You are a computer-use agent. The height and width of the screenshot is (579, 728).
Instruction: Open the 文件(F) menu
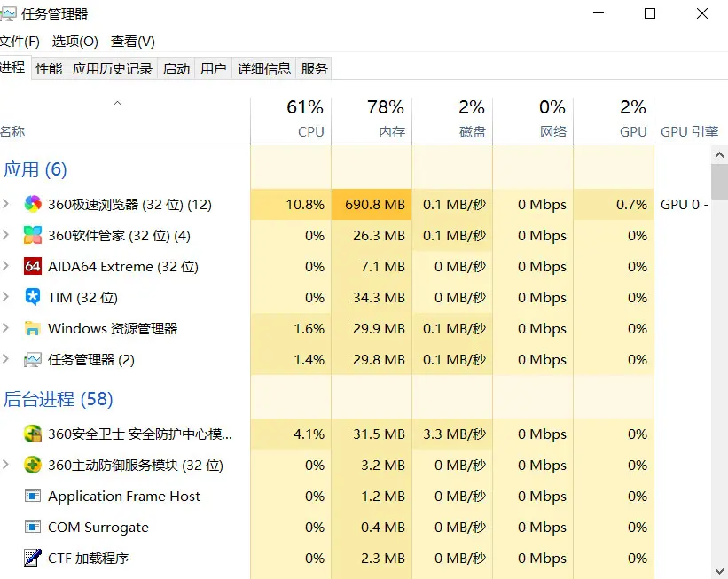tap(20, 42)
